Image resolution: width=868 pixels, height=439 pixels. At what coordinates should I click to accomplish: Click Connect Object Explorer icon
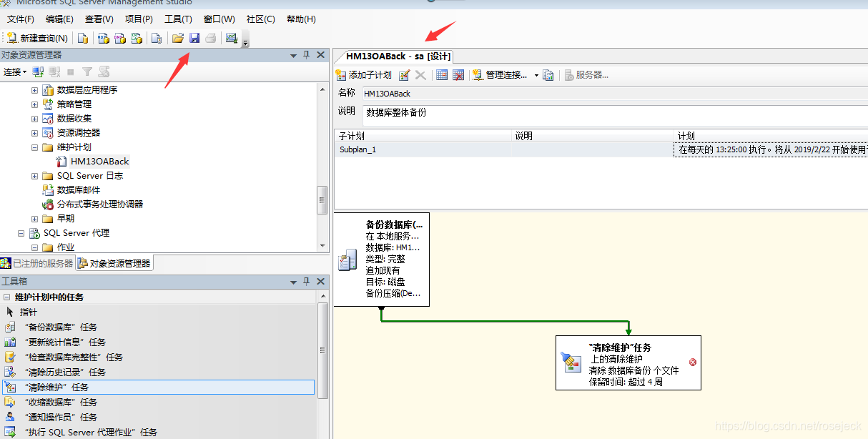tap(39, 71)
